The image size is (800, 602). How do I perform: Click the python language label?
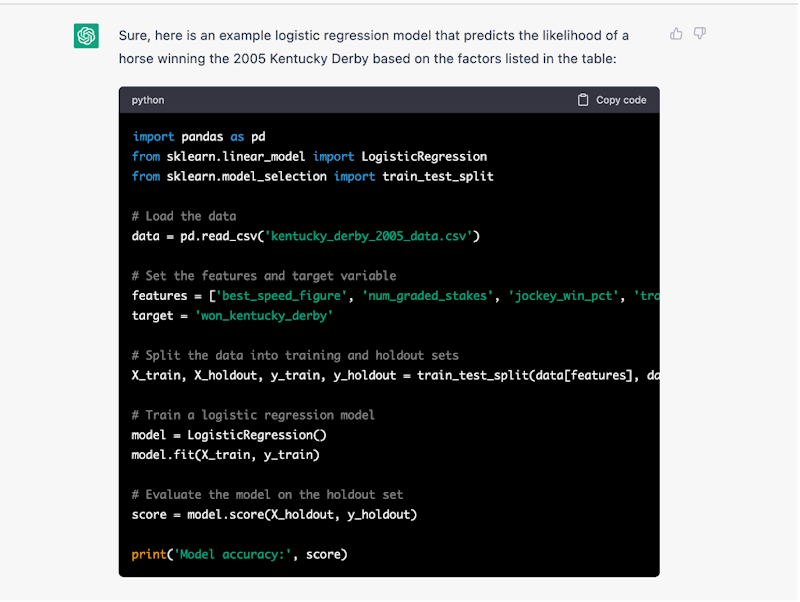148,100
